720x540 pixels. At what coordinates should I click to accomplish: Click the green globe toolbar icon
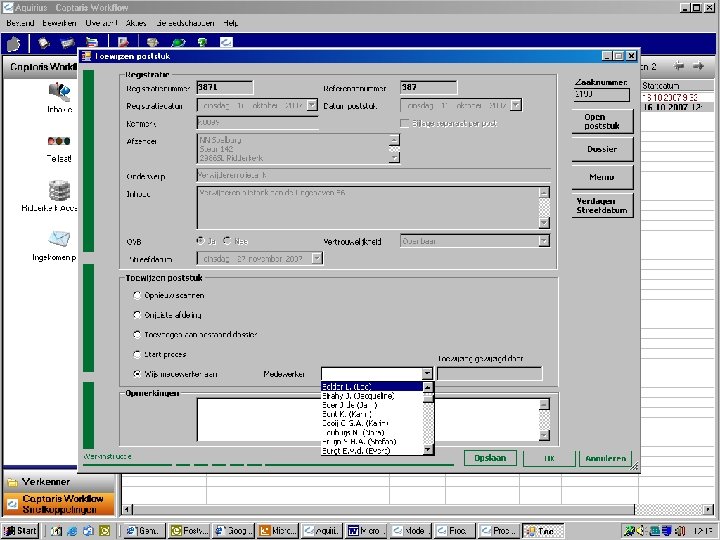178,43
